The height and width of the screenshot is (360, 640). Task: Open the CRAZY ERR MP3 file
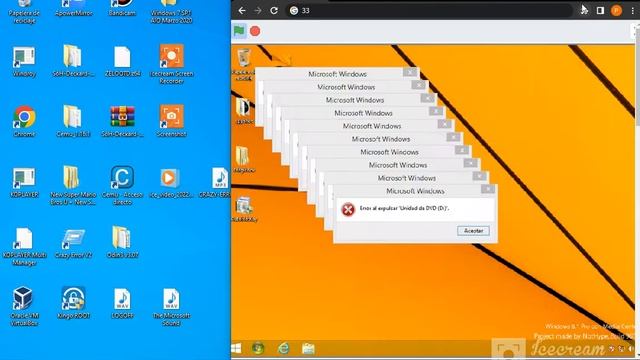click(x=216, y=182)
